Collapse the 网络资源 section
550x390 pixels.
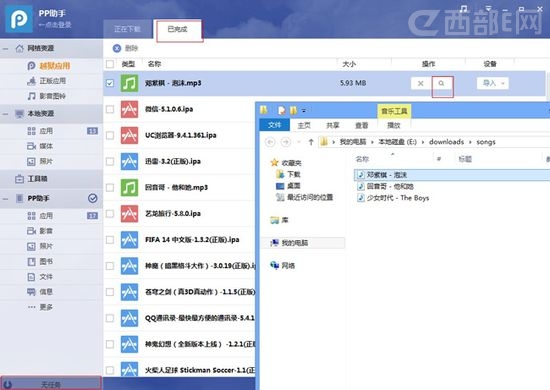click(x=5, y=48)
